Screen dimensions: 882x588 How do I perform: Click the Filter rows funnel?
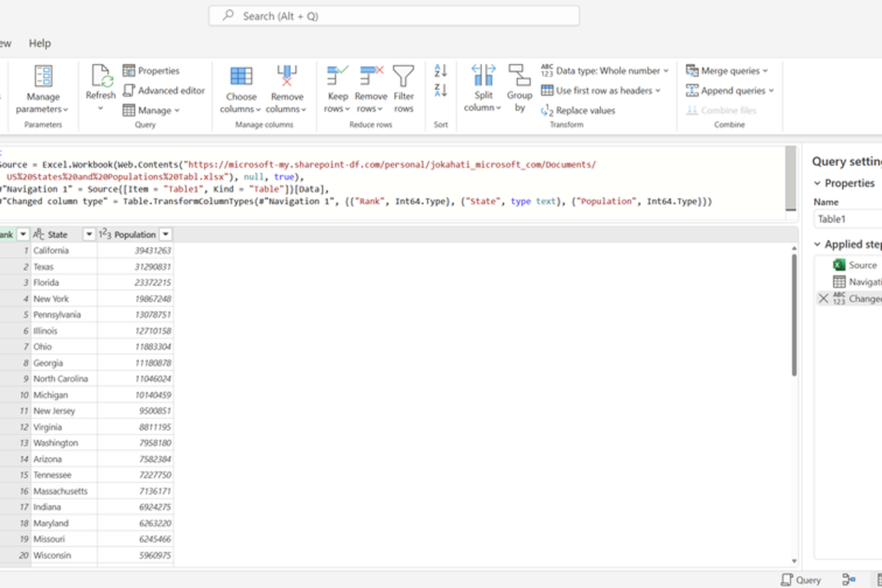[x=404, y=76]
